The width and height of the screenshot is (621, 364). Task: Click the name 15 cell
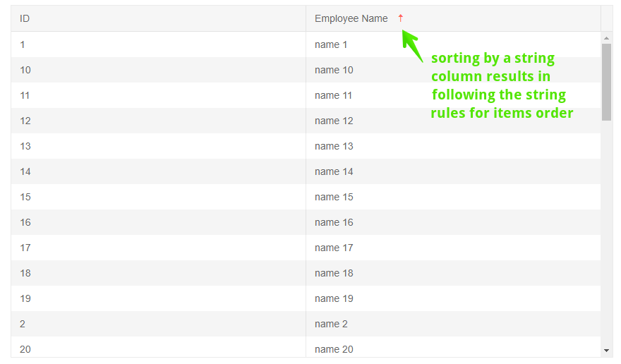point(334,197)
